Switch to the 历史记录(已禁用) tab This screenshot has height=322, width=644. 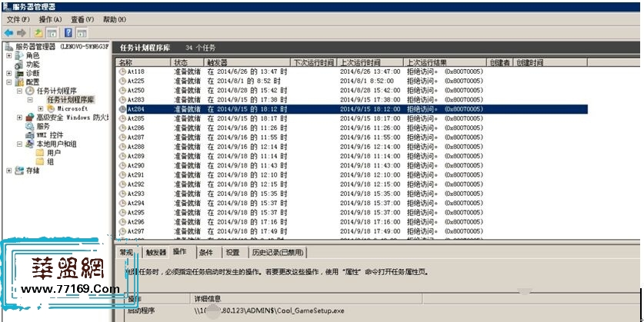(277, 252)
